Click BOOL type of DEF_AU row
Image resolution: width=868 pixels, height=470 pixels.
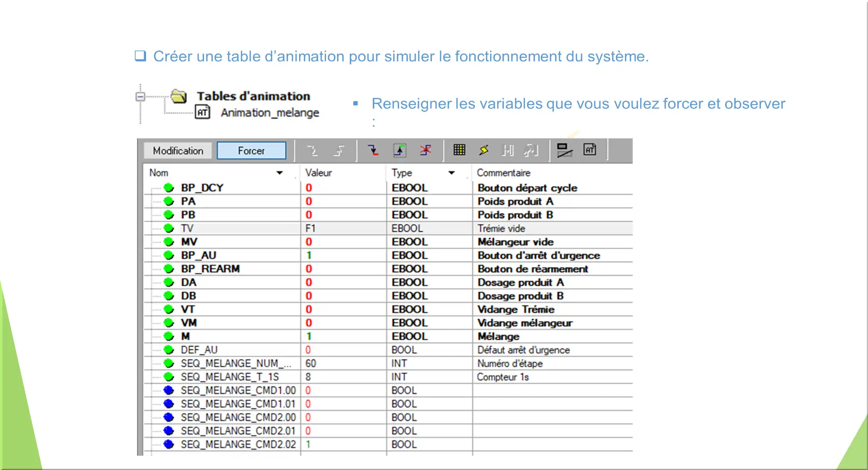(404, 350)
